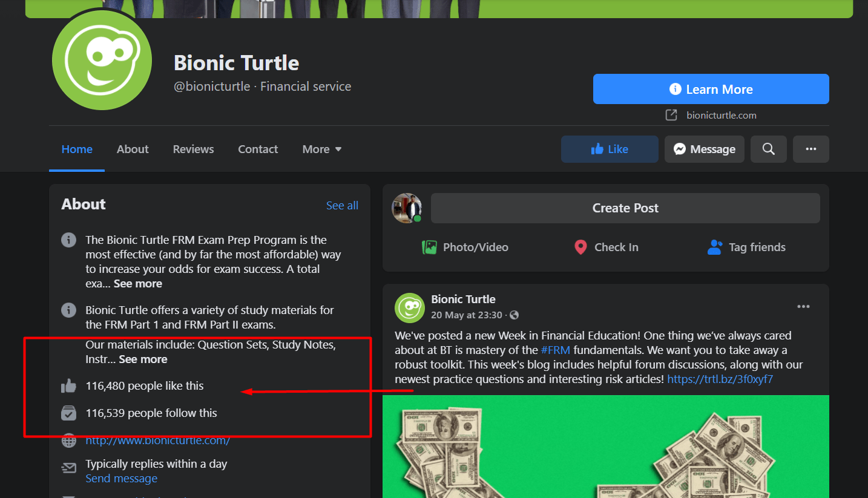Click the page cover photo strip
Image resolution: width=868 pixels, height=498 pixels.
[x=439, y=8]
